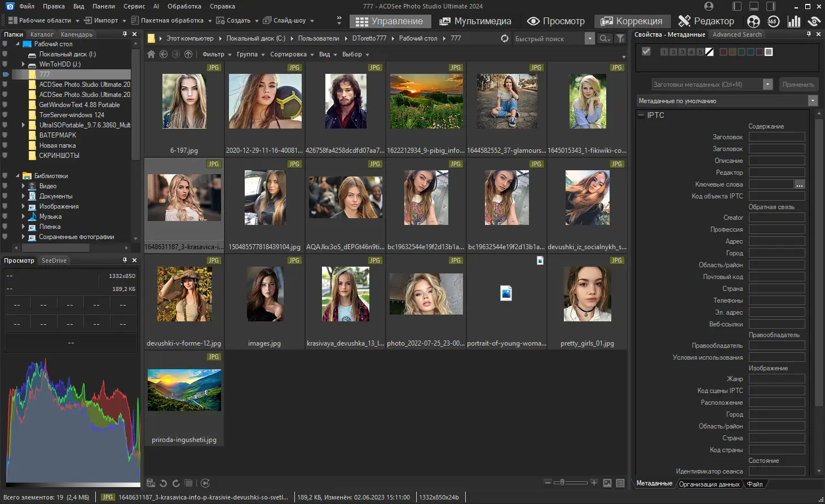Open the 365 mode icon
The height and width of the screenshot is (504, 825).
coord(773,21)
